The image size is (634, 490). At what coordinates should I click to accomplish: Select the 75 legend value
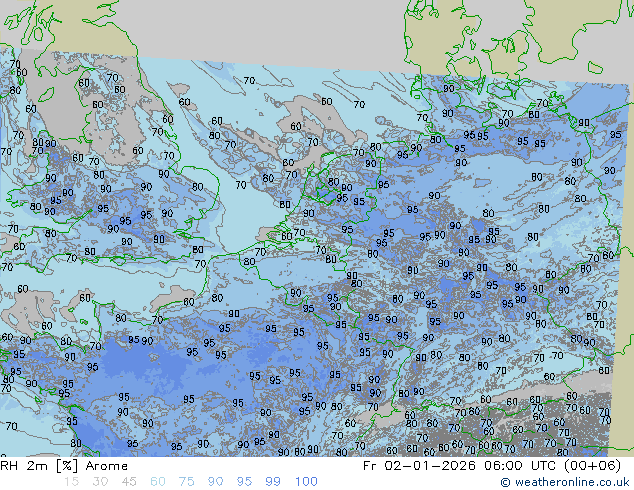pos(186,482)
